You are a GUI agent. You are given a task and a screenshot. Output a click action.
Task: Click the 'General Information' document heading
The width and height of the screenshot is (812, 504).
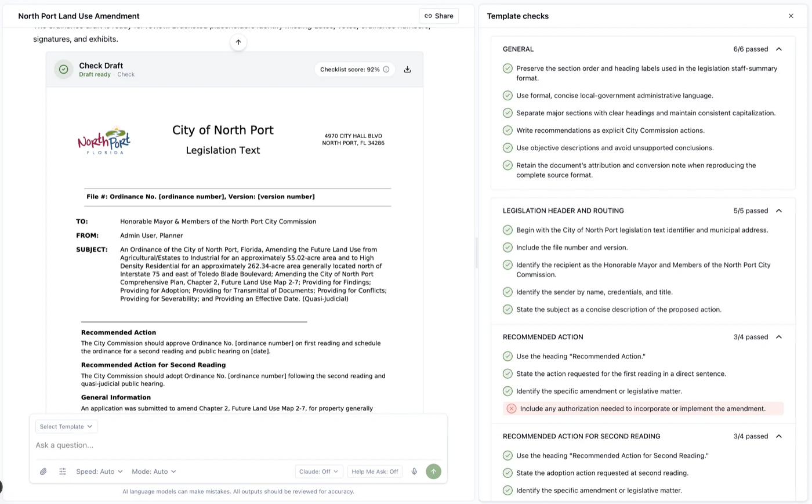pos(116,397)
